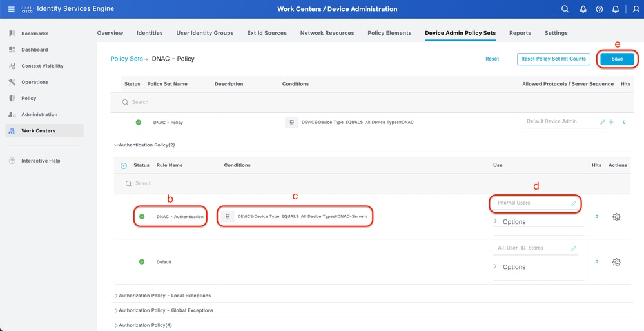The width and height of the screenshot is (644, 331).
Task: Toggle status of Default authentication rule
Action: tap(142, 261)
